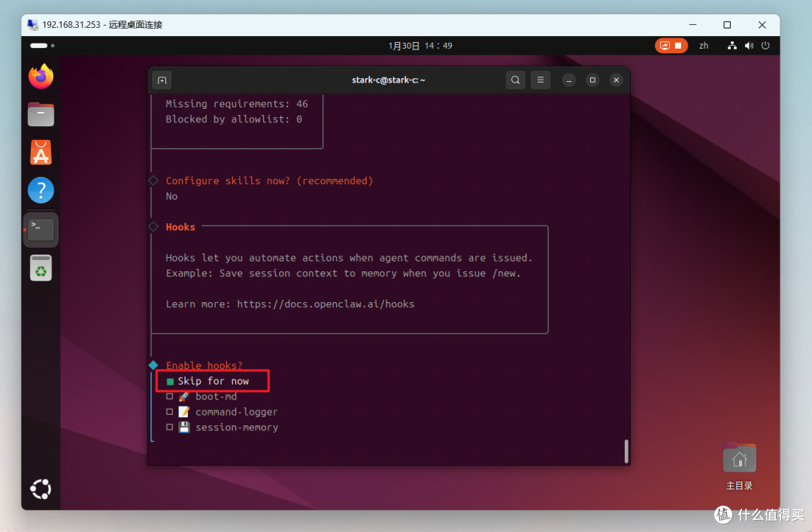Open the zh input method menu

coord(703,46)
